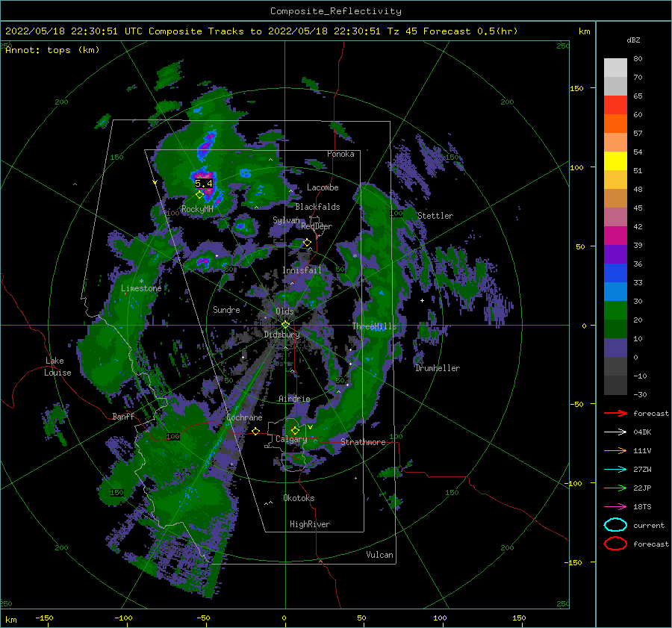This screenshot has width=672, height=628.
Task: Pick the purple swatch between 39 and 36
Action: [615, 254]
